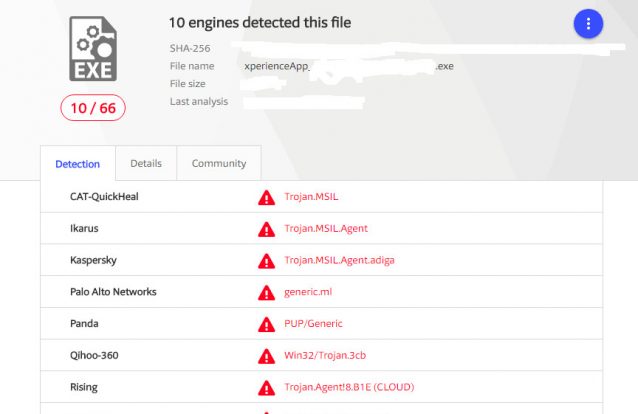Select the CAT-QuickHeal engine name
The width and height of the screenshot is (638, 414).
(104, 196)
